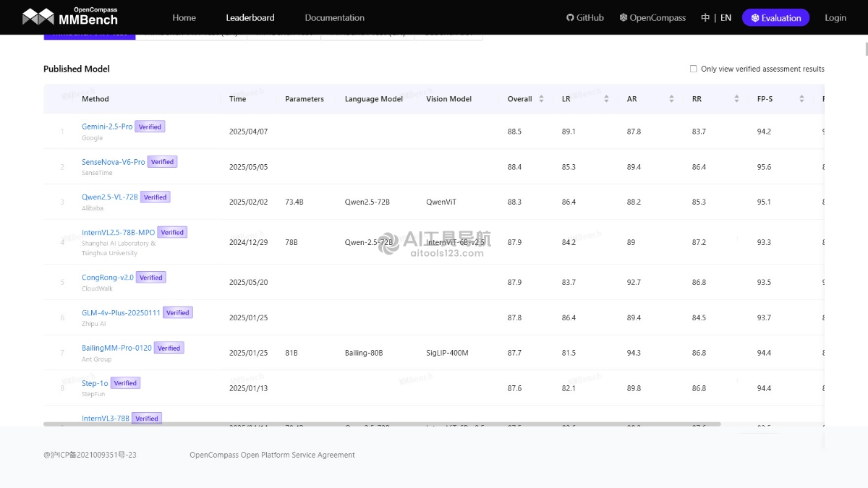The image size is (868, 488).
Task: Select the FP-S score 95.6 for SenseNova
Action: tap(764, 167)
